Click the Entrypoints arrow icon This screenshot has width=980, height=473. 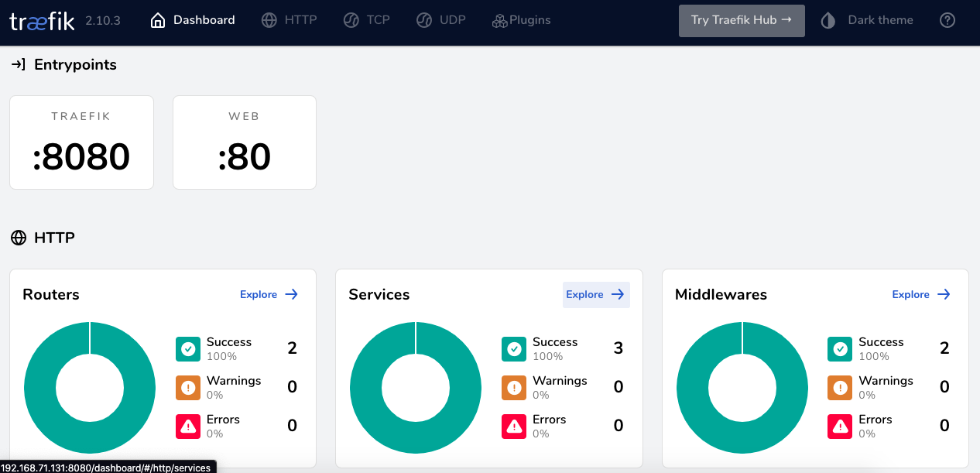click(19, 65)
